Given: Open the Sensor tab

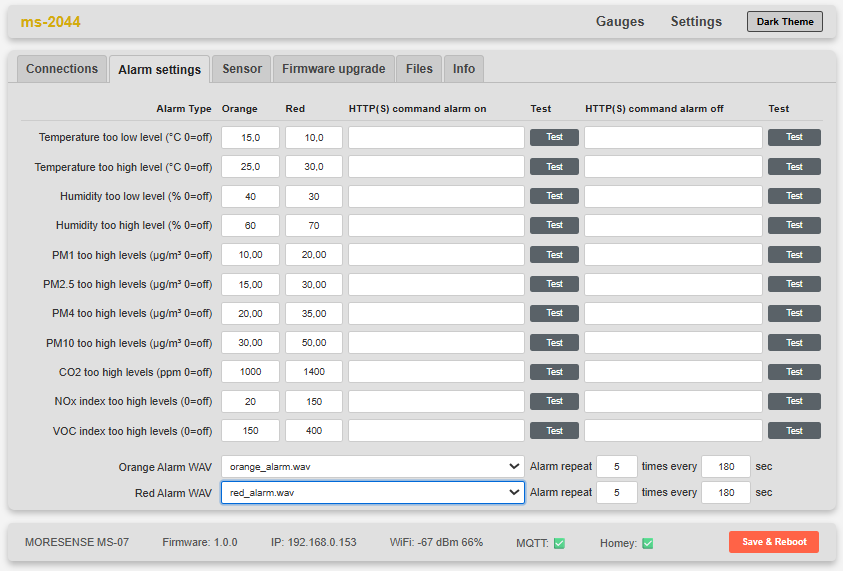Looking at the screenshot, I should coord(242,69).
